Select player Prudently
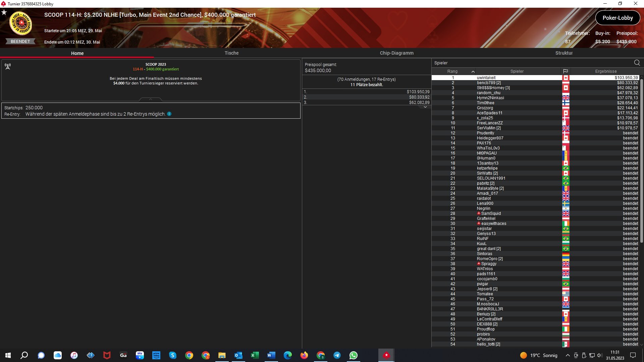The width and height of the screenshot is (644, 362). point(535,133)
